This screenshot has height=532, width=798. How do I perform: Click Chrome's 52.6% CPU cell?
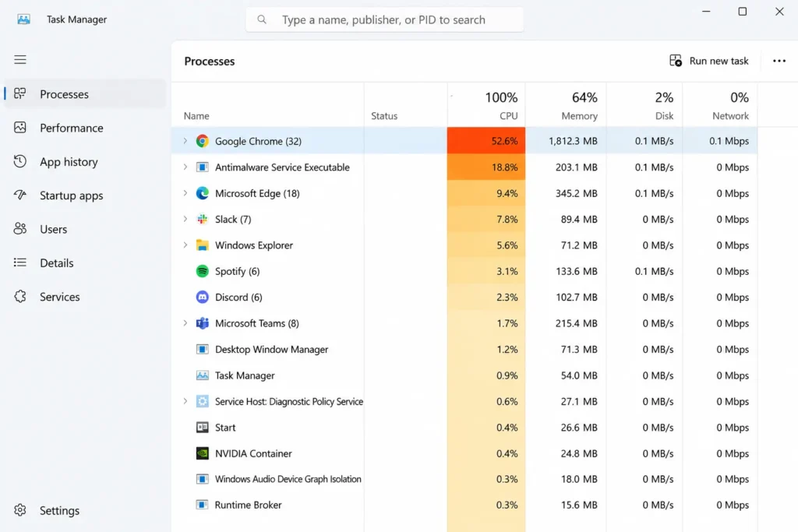click(486, 141)
